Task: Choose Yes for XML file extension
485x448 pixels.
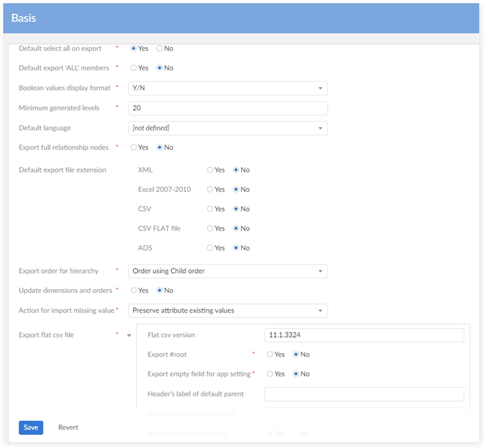Action: click(210, 170)
